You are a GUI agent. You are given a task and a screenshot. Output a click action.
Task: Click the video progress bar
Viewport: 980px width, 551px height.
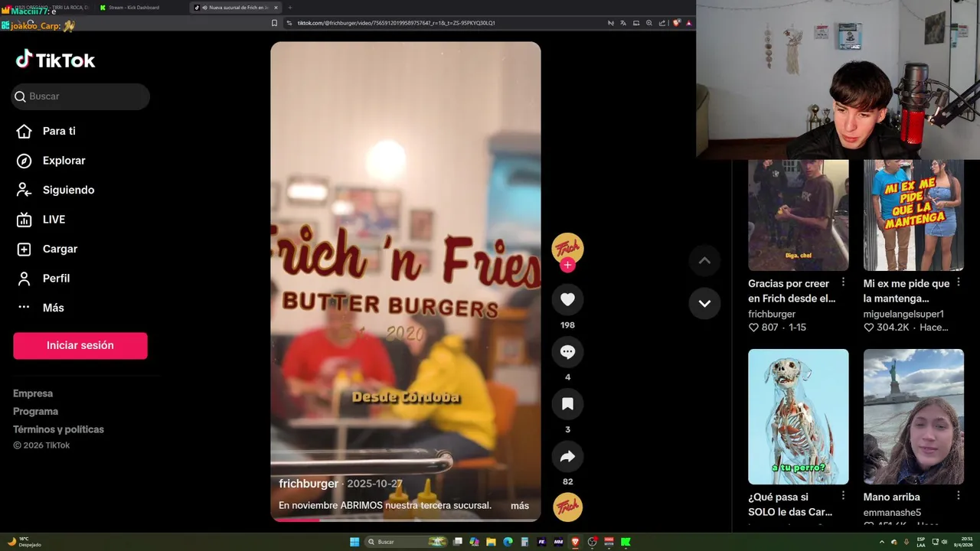coord(406,520)
